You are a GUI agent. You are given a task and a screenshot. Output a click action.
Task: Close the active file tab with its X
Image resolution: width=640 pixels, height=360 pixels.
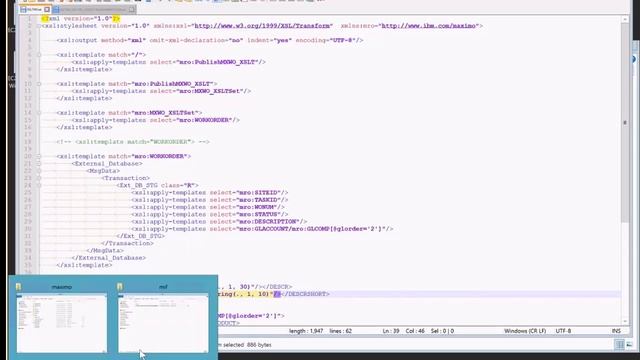47,9
